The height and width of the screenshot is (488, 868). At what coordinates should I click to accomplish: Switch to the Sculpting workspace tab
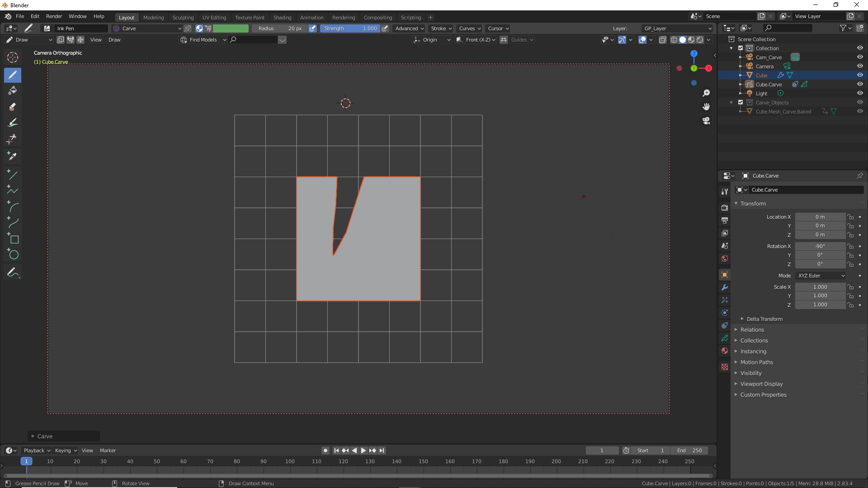tap(183, 18)
